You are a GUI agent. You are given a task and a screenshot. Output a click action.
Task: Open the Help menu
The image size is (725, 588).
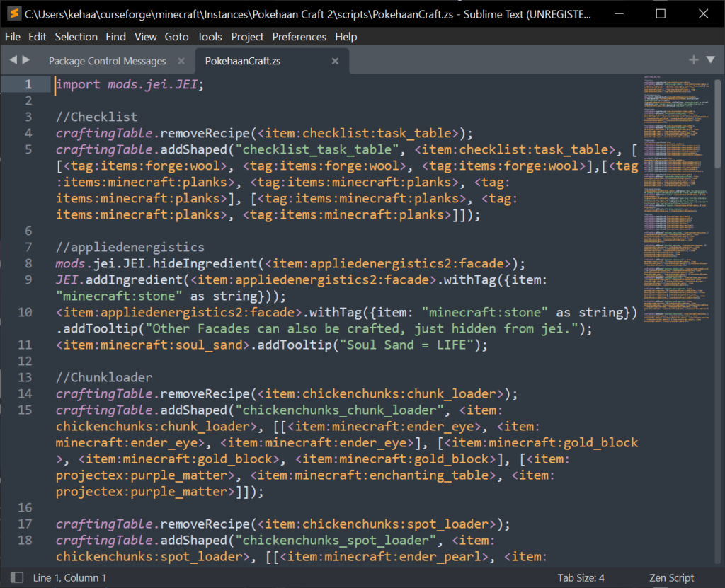click(x=346, y=37)
